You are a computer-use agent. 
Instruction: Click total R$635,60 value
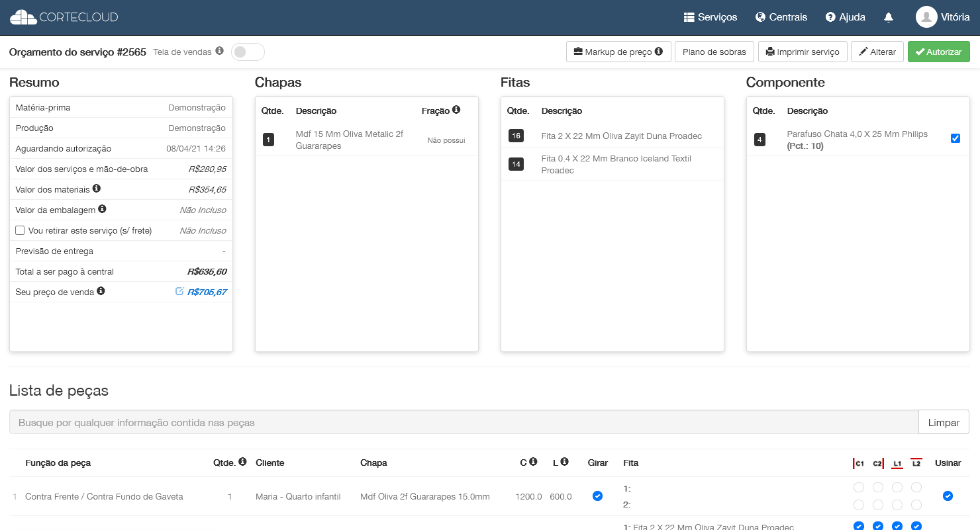tap(207, 271)
